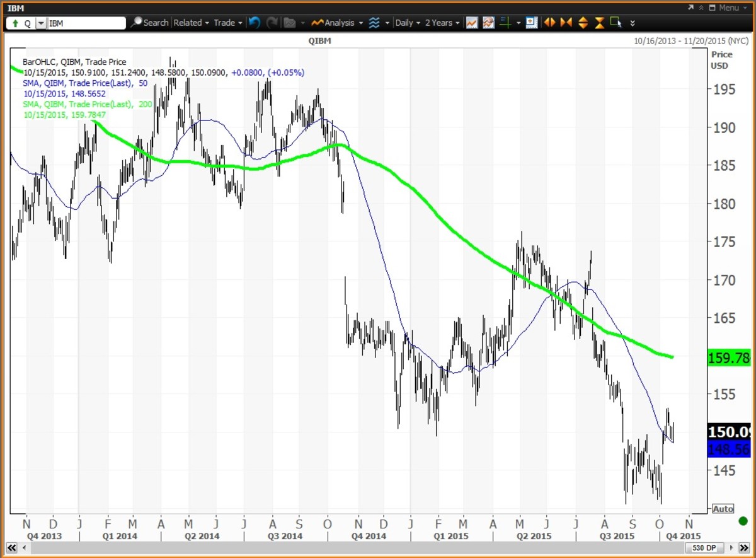Open the Analysis menu

338,23
